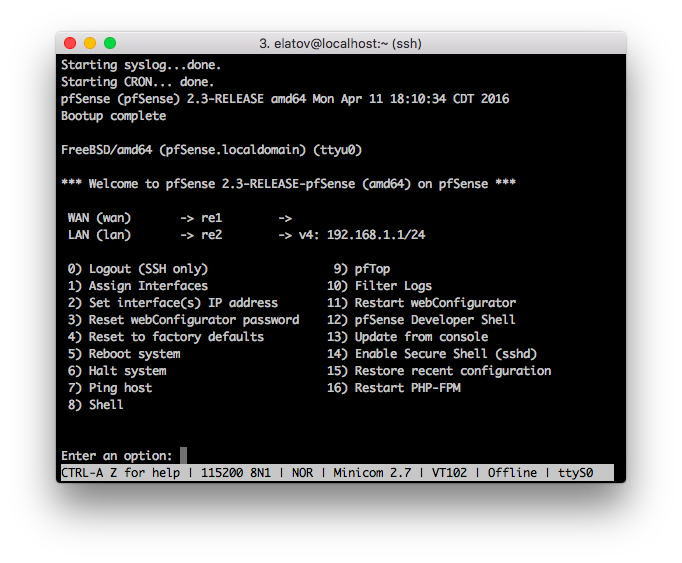The width and height of the screenshot is (682, 563).
Task: Click menu option '5) Reboot system'
Action: [x=124, y=354]
